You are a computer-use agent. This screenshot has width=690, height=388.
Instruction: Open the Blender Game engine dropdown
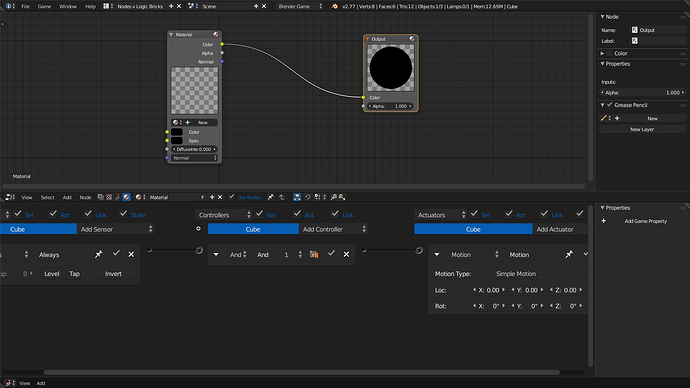point(300,6)
